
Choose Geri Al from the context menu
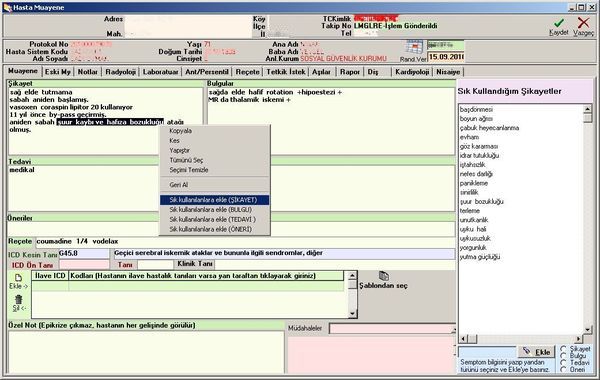click(214, 185)
